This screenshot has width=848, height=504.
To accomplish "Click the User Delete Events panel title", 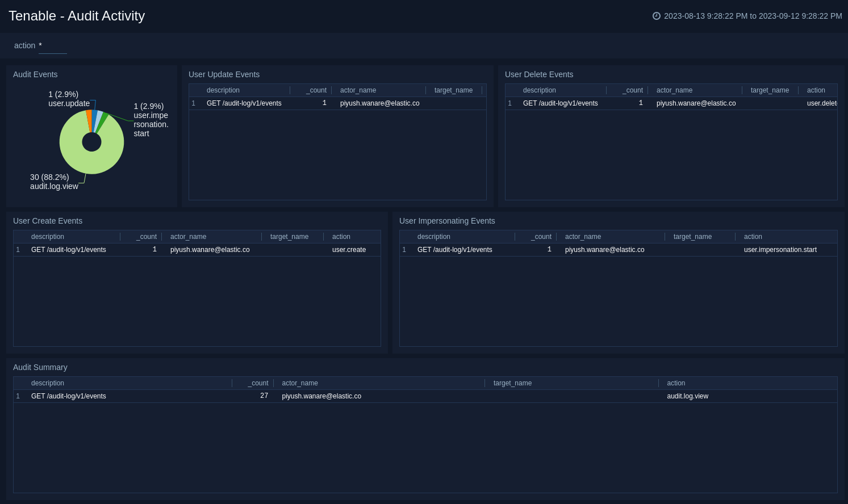I will (539, 74).
